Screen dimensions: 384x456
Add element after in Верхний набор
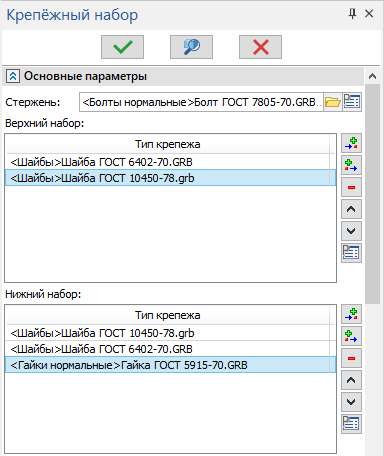tap(351, 165)
